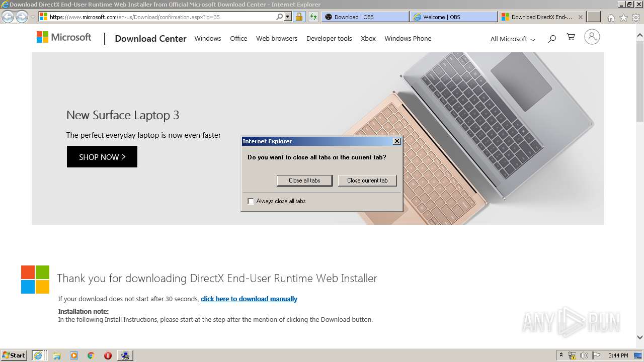Check the Always close all tabs checkbox

[251, 201]
